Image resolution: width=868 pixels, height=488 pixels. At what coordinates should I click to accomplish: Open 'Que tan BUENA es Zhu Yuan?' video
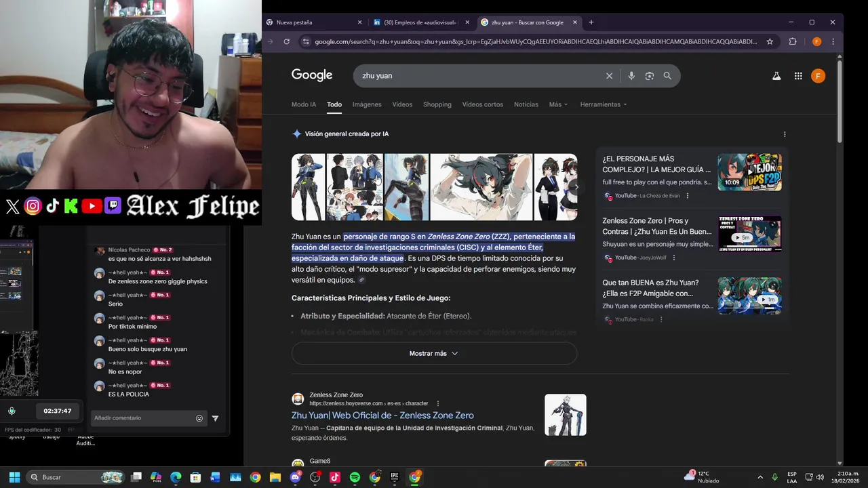(650, 288)
